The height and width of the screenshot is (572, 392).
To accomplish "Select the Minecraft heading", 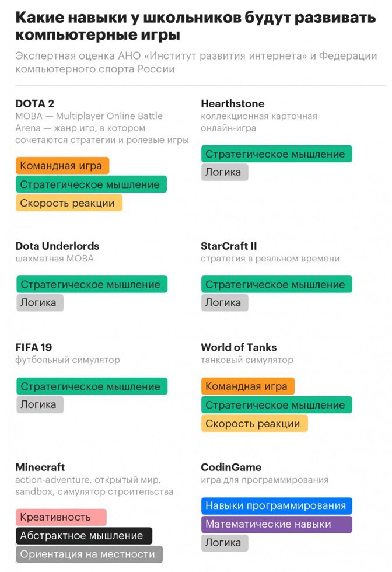I will (x=40, y=468).
